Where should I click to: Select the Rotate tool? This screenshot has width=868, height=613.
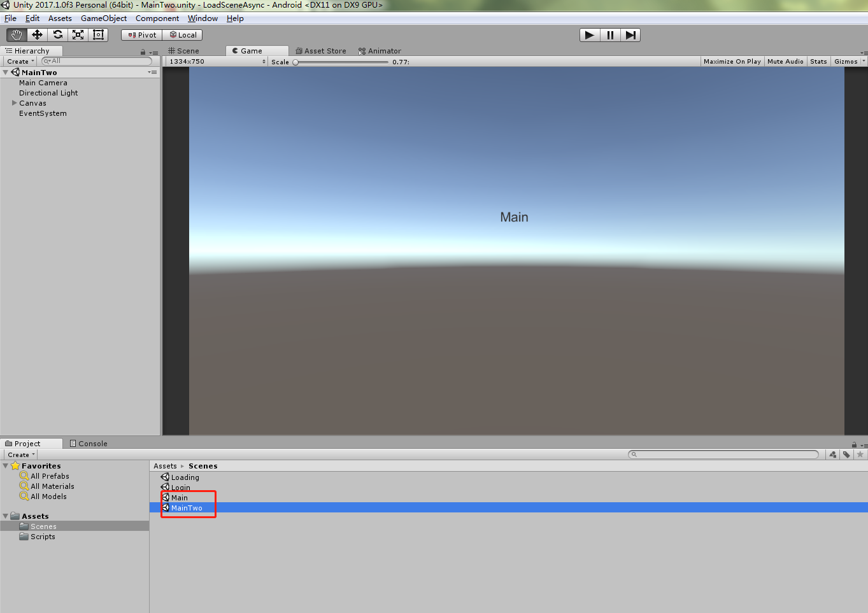[x=57, y=34]
